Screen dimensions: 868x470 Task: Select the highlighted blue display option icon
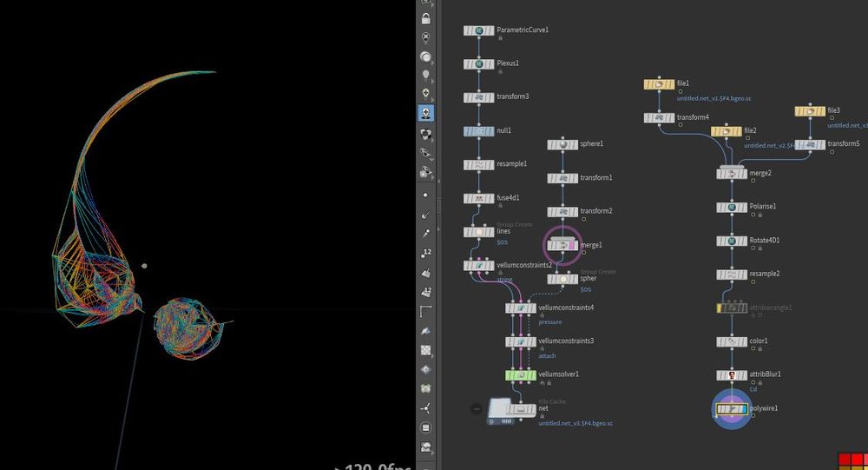pyautogui.click(x=426, y=113)
